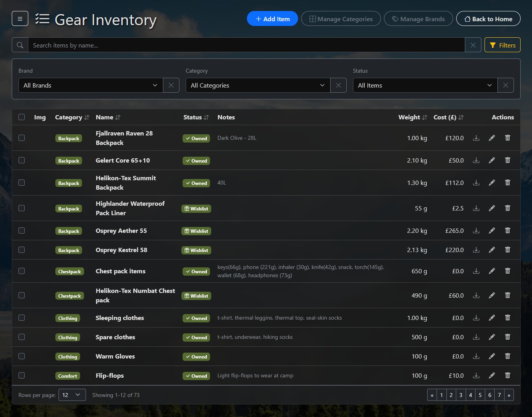
Task: Open the hamburger menu at top left
Action: (x=20, y=18)
